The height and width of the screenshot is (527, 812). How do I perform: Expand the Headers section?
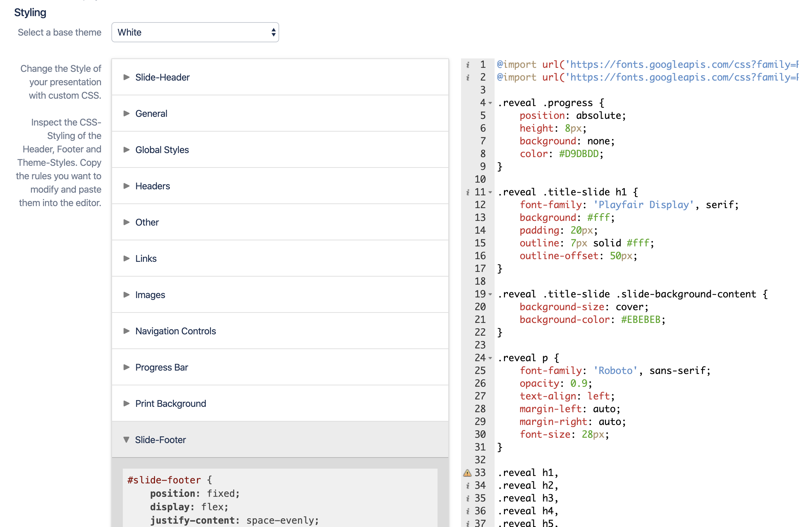coord(153,186)
